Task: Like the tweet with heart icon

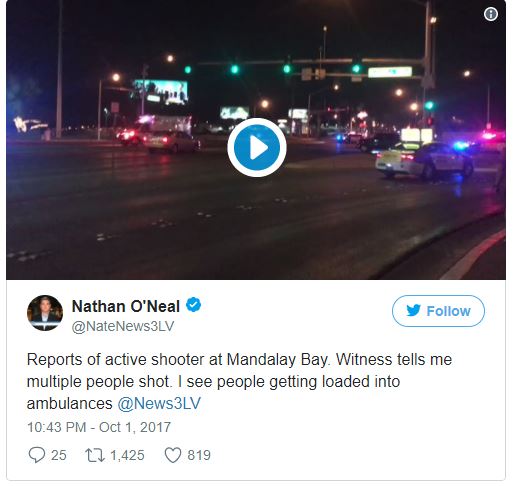Action: [173, 455]
